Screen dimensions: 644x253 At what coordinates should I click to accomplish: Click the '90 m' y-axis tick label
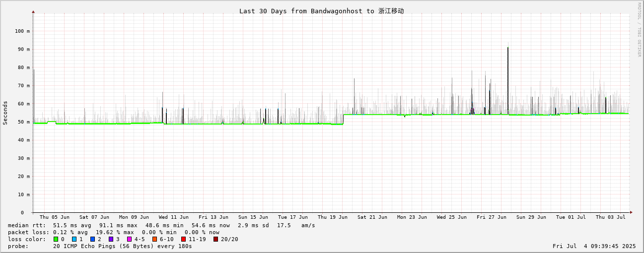[24, 49]
